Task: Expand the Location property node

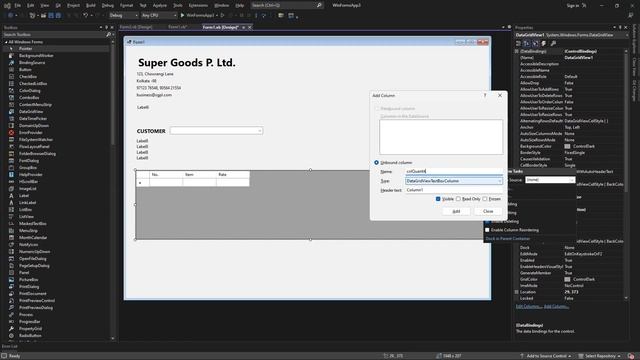Action: (517, 292)
